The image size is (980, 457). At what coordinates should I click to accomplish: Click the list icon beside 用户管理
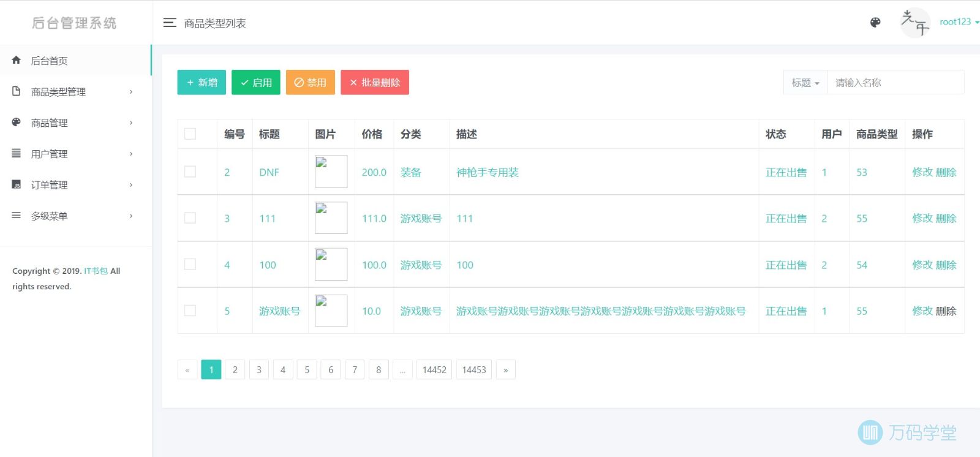17,153
